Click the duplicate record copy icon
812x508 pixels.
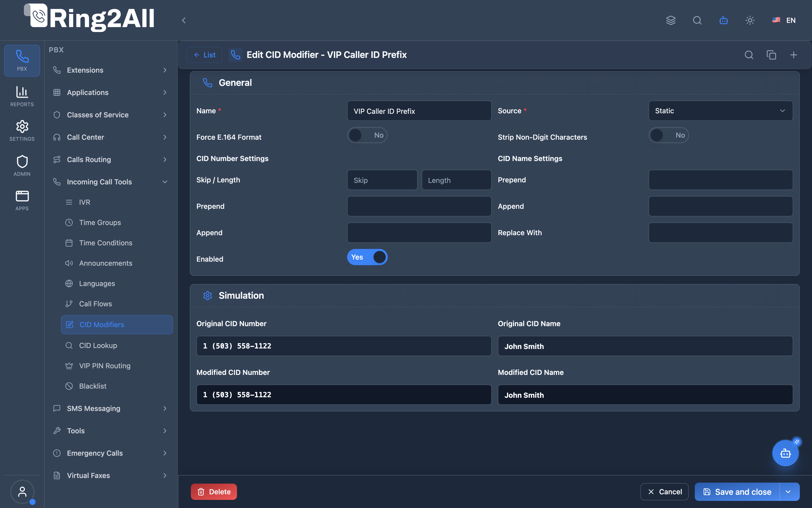pos(771,55)
